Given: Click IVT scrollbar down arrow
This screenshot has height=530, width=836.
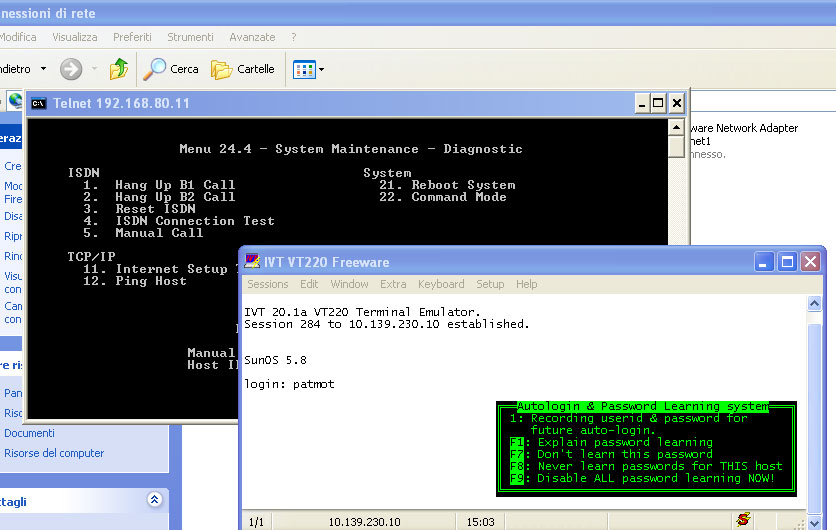Looking at the screenshot, I should 815,523.
